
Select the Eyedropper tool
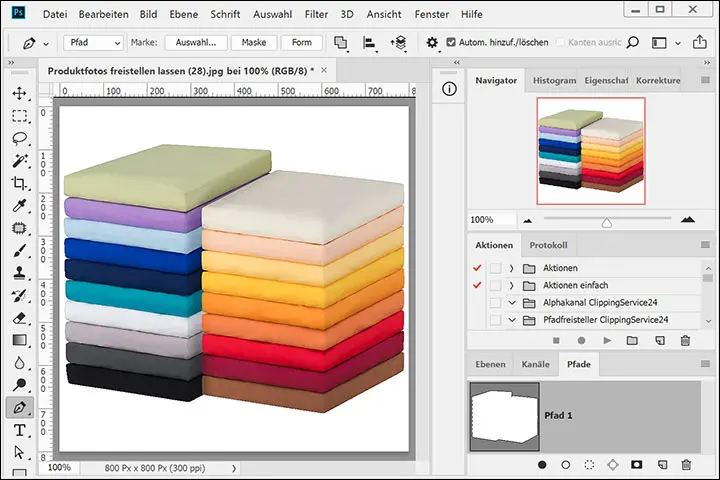point(19,206)
